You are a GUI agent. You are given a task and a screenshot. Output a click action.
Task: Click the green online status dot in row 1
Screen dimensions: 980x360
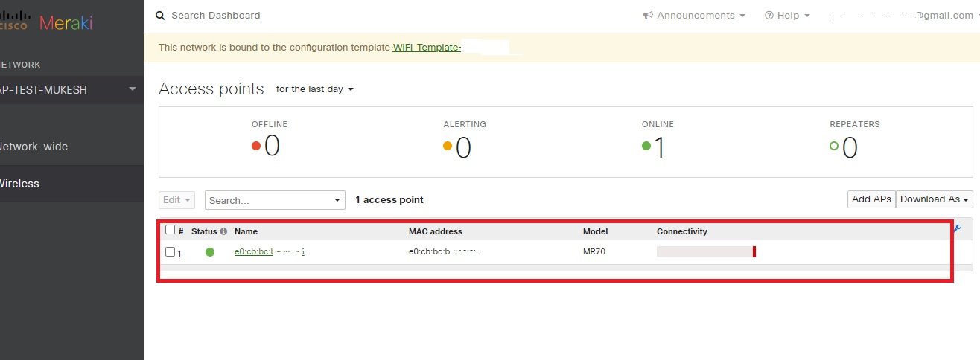(x=210, y=252)
